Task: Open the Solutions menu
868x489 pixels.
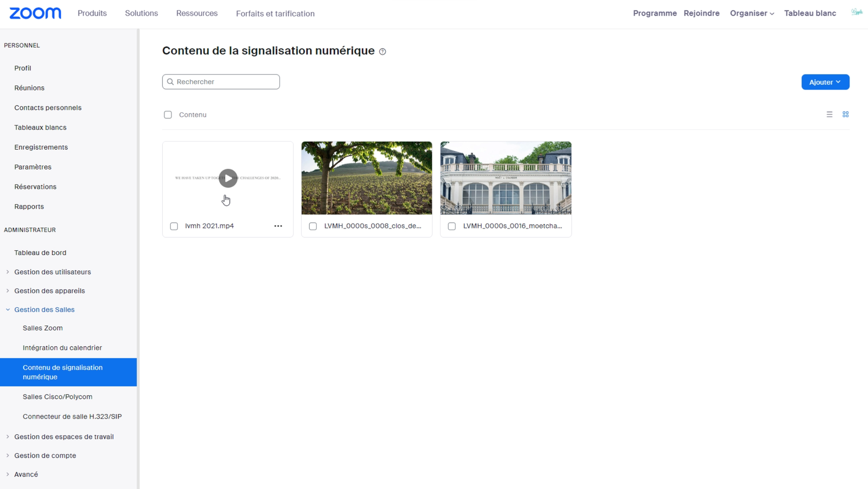Action: pos(142,13)
